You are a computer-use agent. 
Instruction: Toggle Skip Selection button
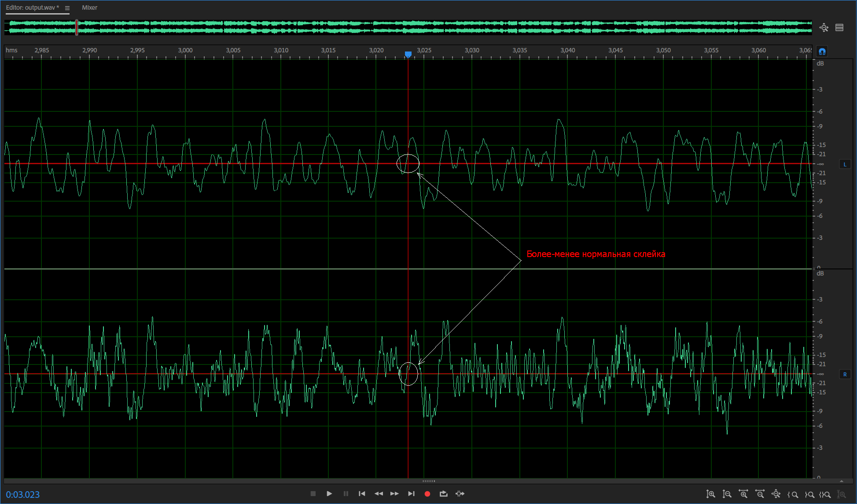(x=460, y=493)
